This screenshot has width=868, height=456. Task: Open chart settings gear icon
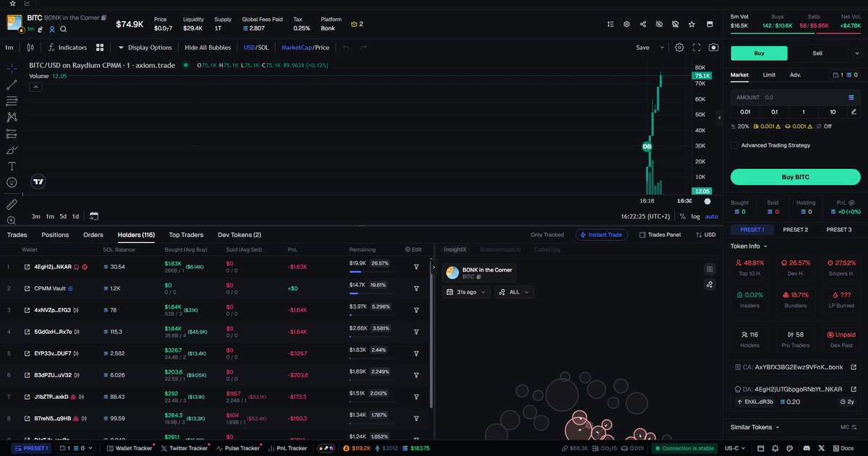coord(679,48)
